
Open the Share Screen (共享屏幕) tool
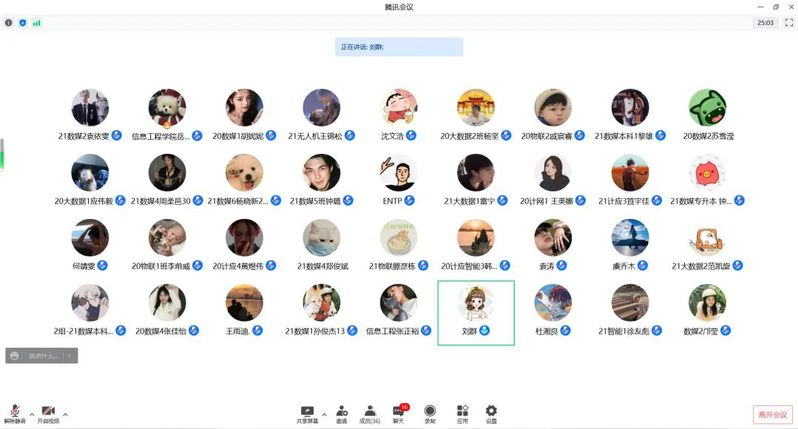coord(306,412)
